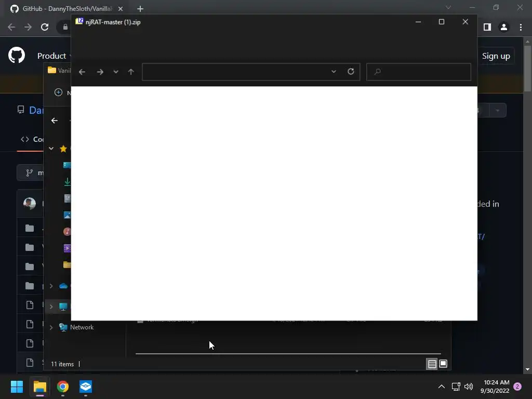532x399 pixels.
Task: Click Sign up on GitHub
Action: click(x=496, y=56)
